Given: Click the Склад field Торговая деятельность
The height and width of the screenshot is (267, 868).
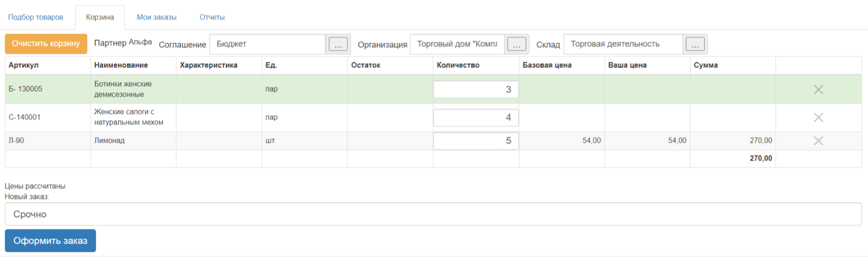Looking at the screenshot, I should click(623, 44).
